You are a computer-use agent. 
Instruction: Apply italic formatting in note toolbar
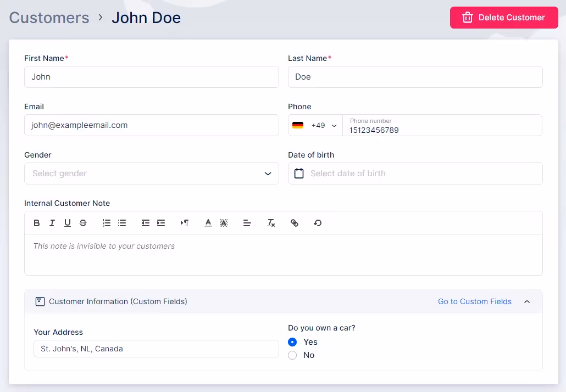(52, 223)
